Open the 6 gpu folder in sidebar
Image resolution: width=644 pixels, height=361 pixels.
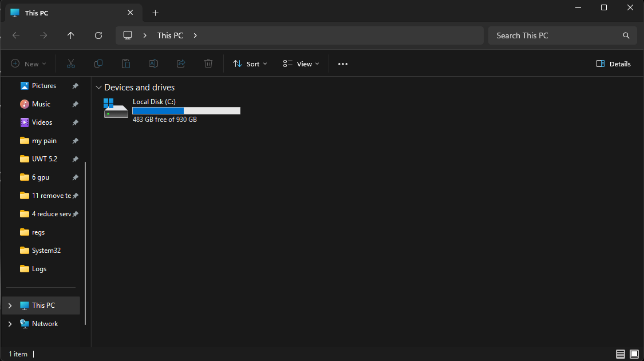click(40, 177)
